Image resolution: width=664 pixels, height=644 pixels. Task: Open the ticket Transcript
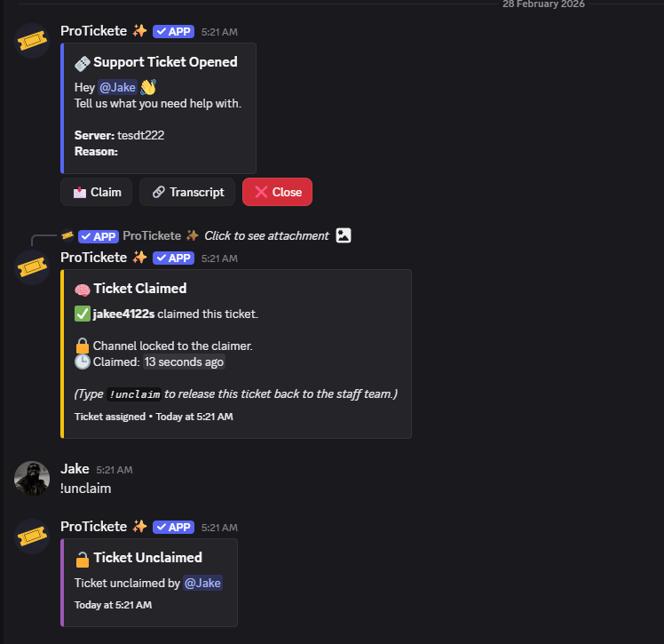click(x=187, y=192)
